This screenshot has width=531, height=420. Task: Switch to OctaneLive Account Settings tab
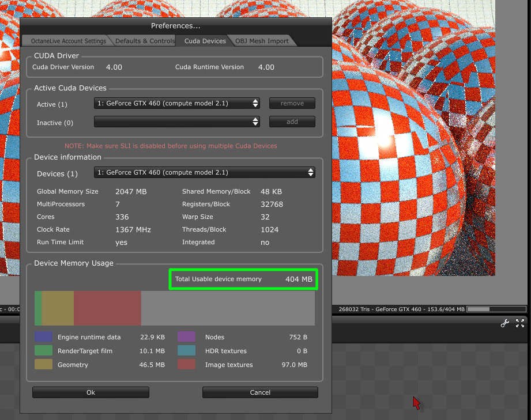pos(69,41)
